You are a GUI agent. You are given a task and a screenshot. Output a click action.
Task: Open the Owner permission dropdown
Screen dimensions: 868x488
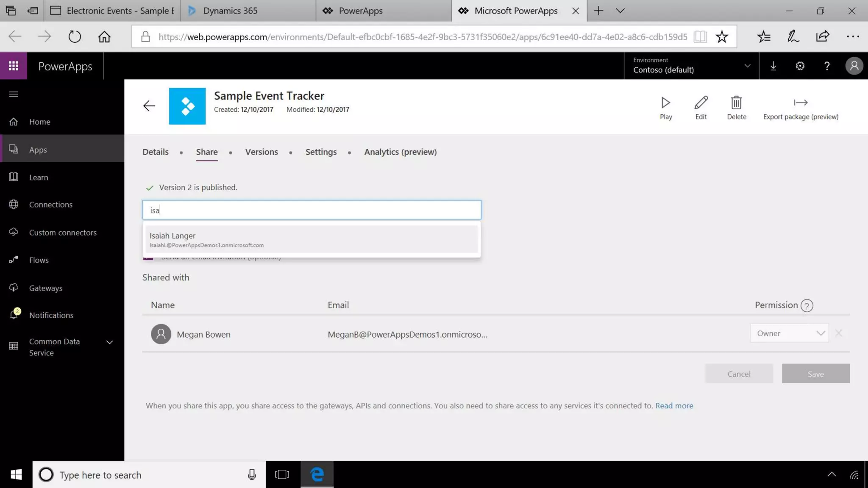tap(789, 333)
